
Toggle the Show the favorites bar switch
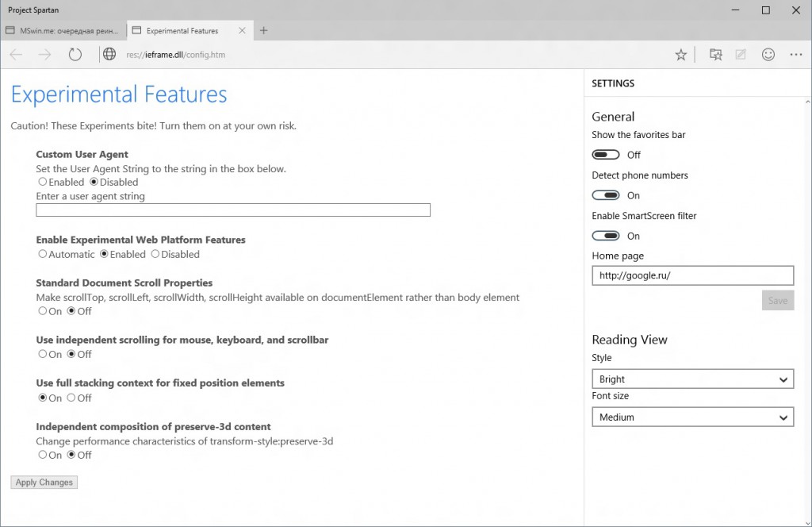(606, 155)
